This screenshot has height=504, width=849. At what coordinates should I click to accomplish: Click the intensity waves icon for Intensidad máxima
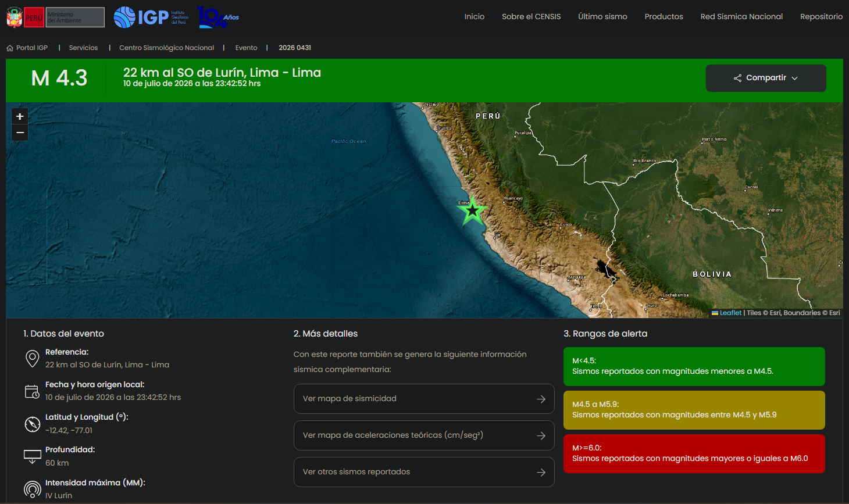[x=32, y=489]
